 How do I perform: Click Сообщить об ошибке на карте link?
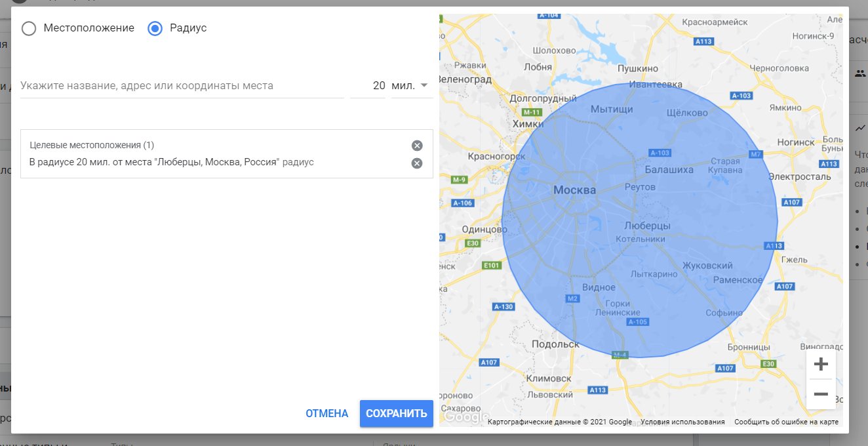pos(786,422)
